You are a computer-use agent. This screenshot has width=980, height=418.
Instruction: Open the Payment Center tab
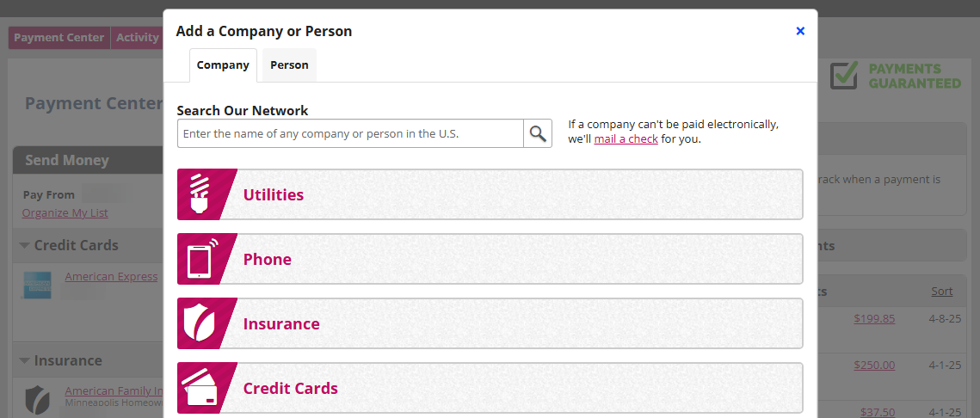[x=59, y=38]
